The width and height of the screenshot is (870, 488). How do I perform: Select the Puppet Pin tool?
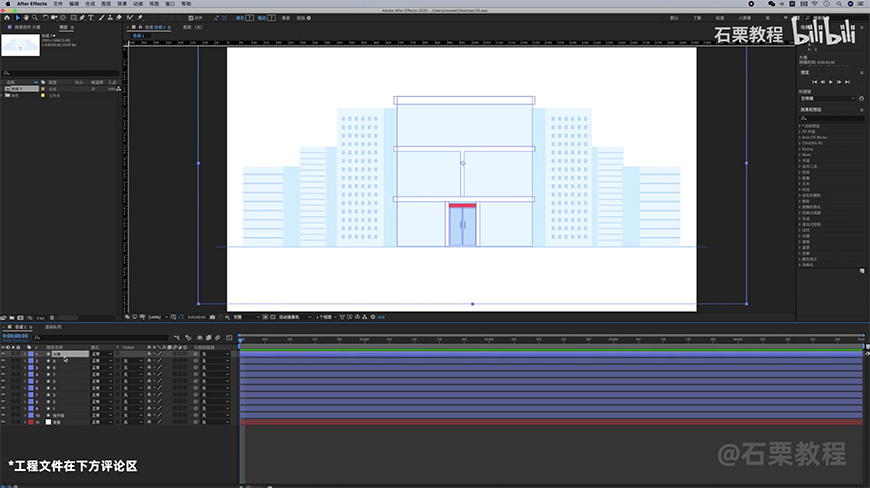[x=140, y=18]
